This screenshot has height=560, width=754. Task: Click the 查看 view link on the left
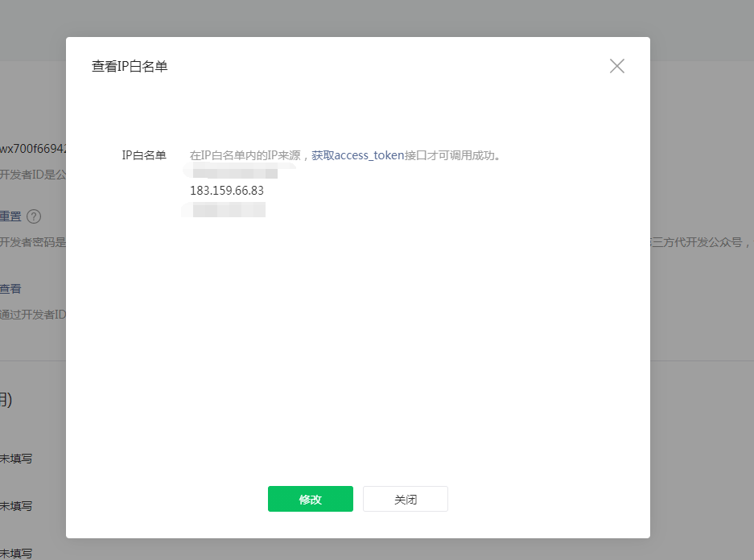click(10, 288)
